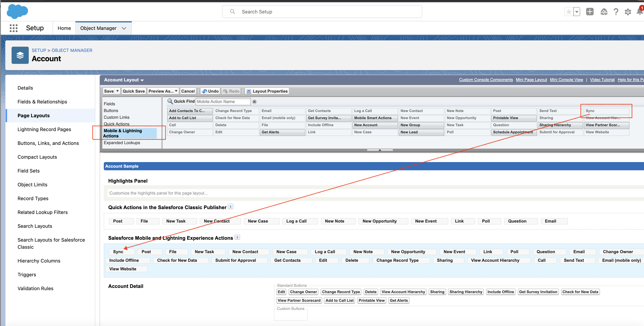Select the Sync action in the palette
Viewport: 644px width, 326px height.
(606, 111)
